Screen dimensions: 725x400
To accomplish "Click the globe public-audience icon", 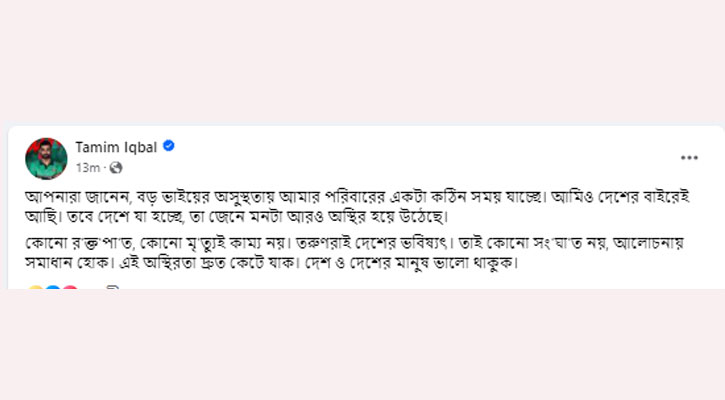I will [x=115, y=167].
